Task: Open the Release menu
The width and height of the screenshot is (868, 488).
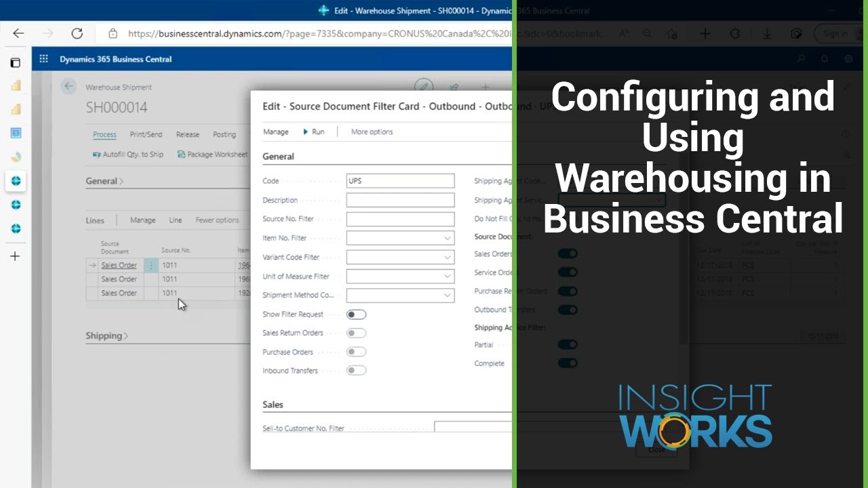Action: (188, 134)
